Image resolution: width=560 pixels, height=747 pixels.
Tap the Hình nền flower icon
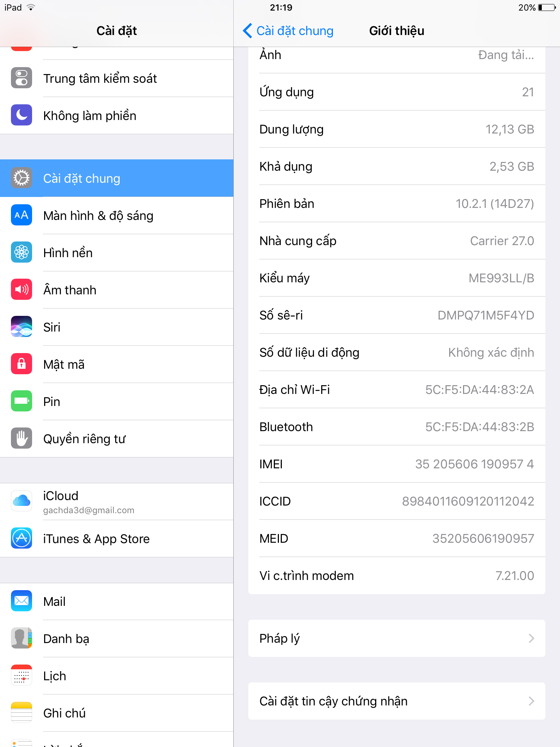(22, 252)
